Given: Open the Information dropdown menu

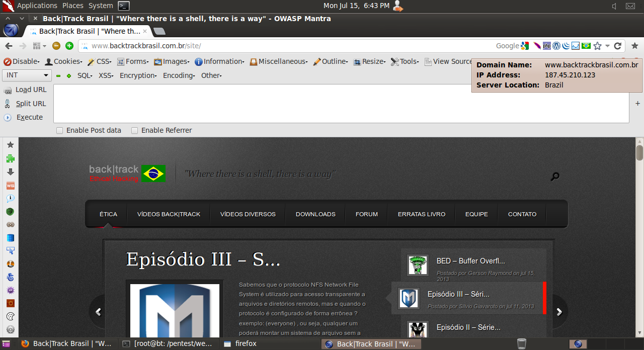Looking at the screenshot, I should (219, 61).
